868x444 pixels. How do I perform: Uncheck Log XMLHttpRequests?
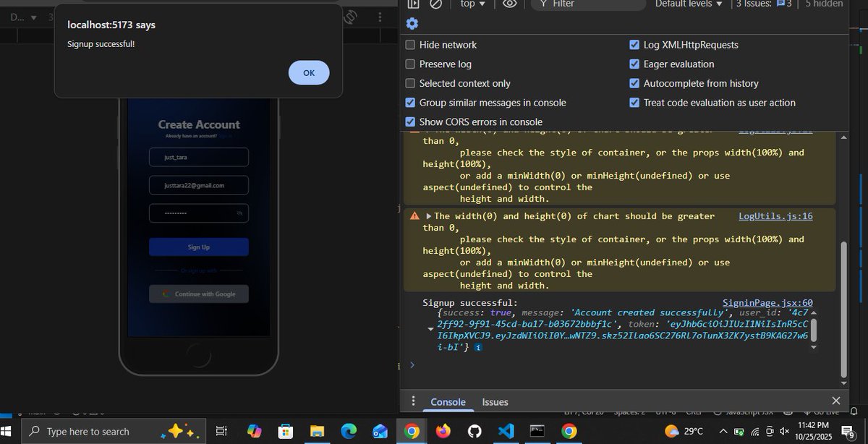[x=634, y=45]
